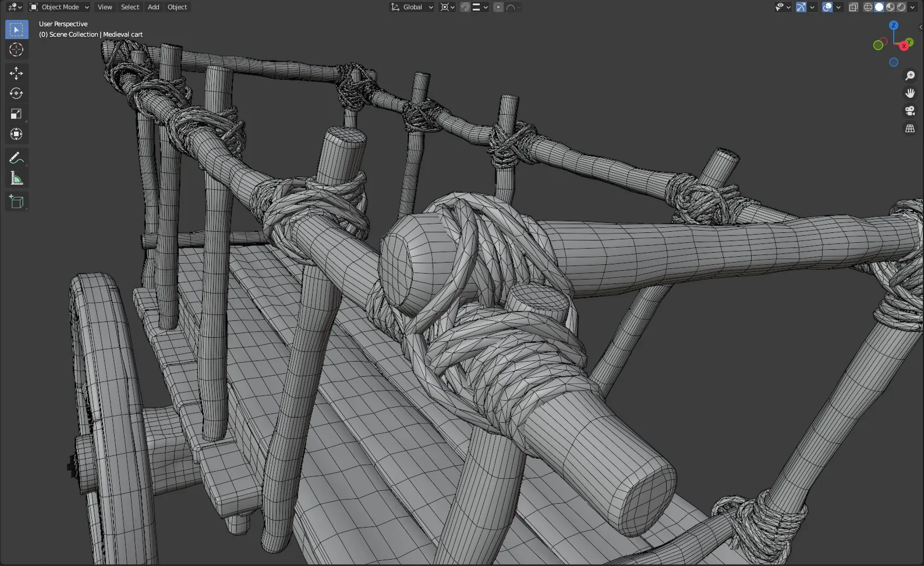Open the editor type selector
The width and height of the screenshot is (924, 566).
[15, 7]
